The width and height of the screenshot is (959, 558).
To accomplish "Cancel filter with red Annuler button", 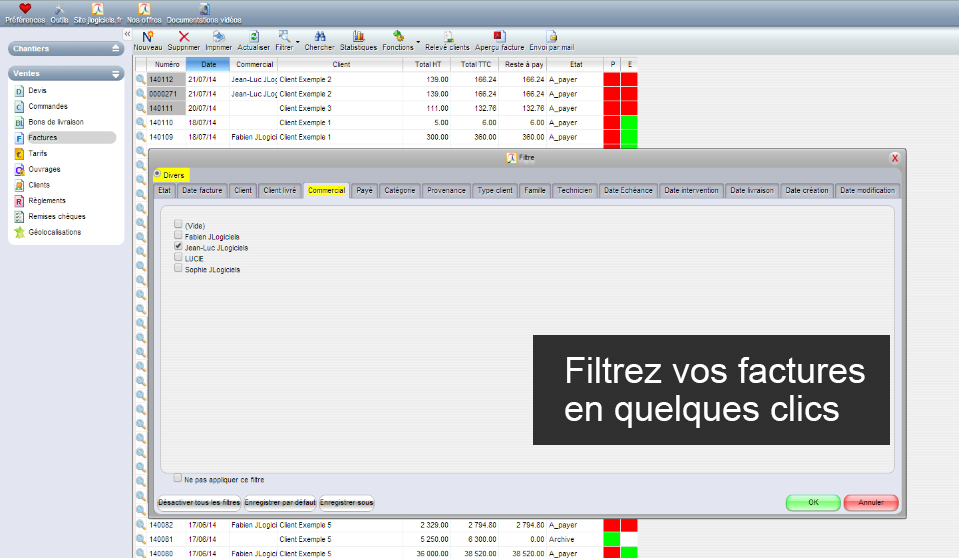I will click(871, 502).
